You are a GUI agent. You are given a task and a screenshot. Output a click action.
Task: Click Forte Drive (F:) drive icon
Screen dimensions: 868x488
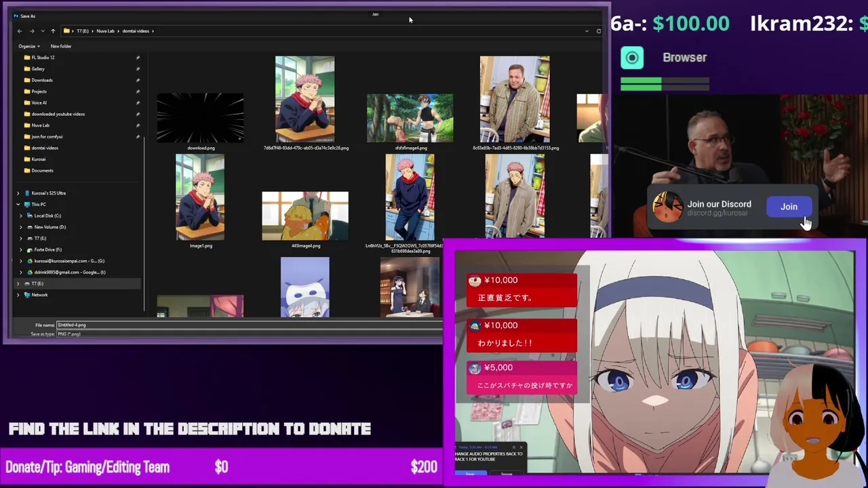click(x=29, y=249)
